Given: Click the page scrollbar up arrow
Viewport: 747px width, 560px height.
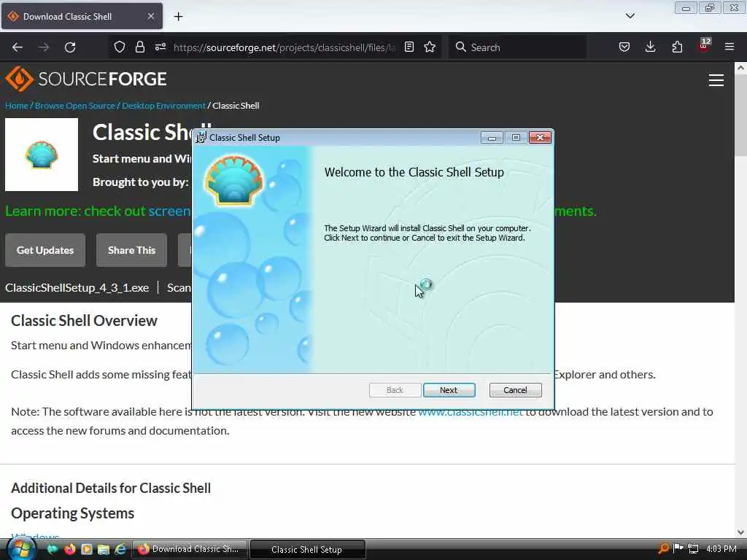Looking at the screenshot, I should 740,68.
